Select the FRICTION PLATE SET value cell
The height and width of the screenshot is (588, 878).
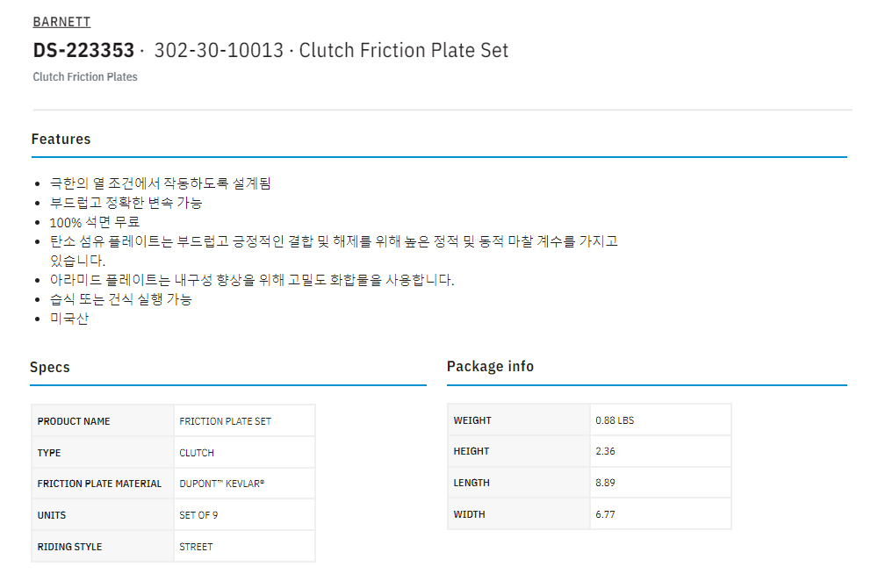[x=225, y=421]
